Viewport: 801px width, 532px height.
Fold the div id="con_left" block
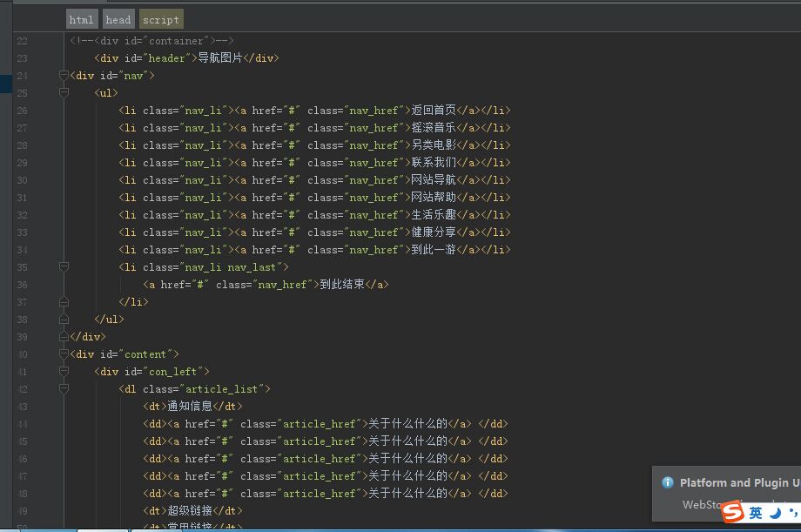coord(64,372)
